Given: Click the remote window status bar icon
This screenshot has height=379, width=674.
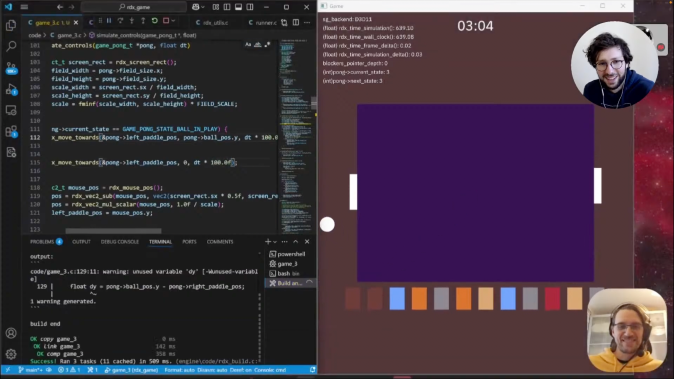Looking at the screenshot, I should 8,370.
